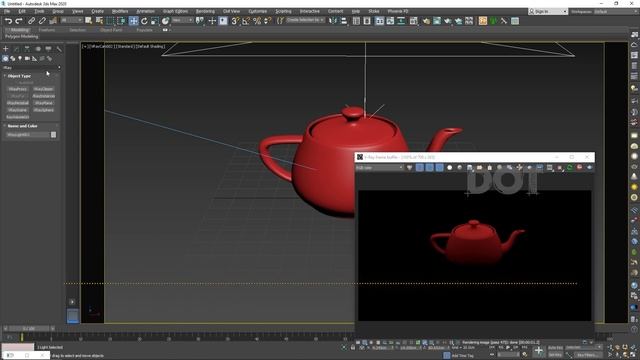Activate the Select and Rotate tool
640x360 pixels.
144,20
